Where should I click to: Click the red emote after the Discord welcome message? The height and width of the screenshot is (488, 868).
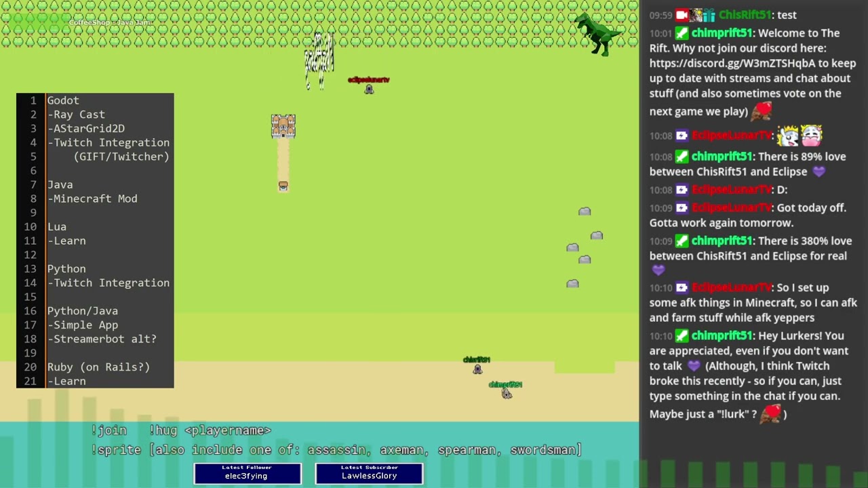[762, 110]
